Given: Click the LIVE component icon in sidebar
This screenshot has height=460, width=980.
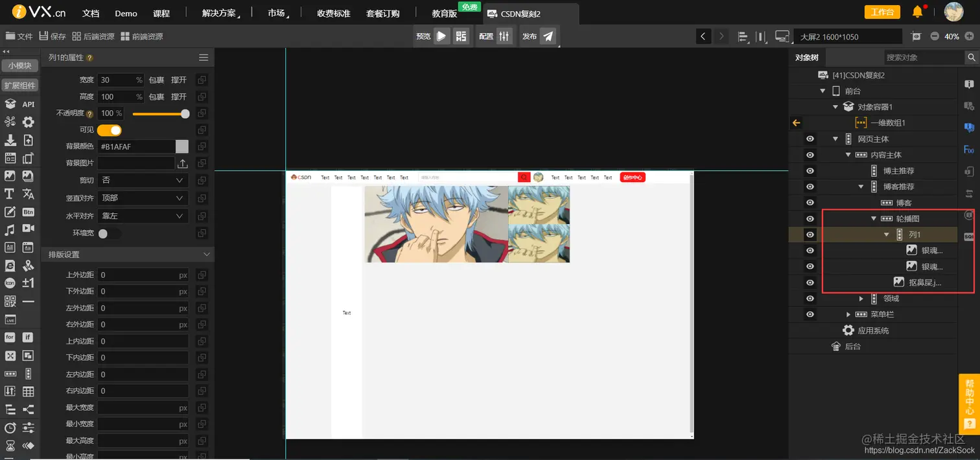Looking at the screenshot, I should (9, 319).
